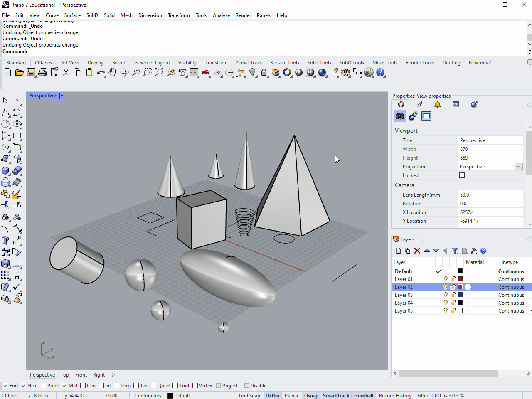Enable the Point osnap checkbox
The width and height of the screenshot is (532, 399).
pos(44,386)
